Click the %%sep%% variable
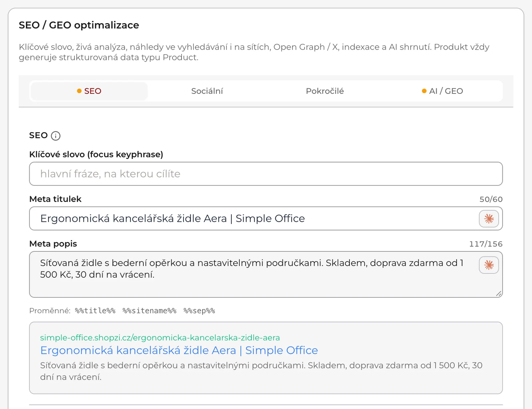The width and height of the screenshot is (532, 409). click(x=199, y=311)
